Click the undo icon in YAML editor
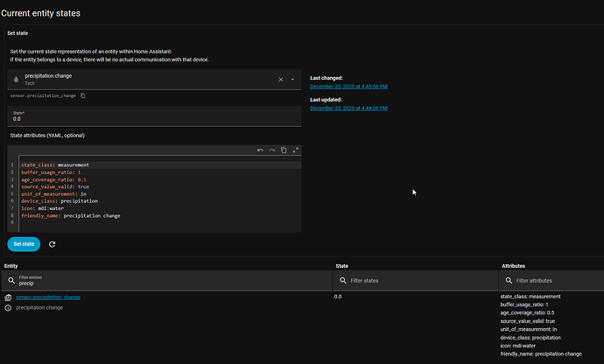The image size is (604, 364). tap(260, 150)
